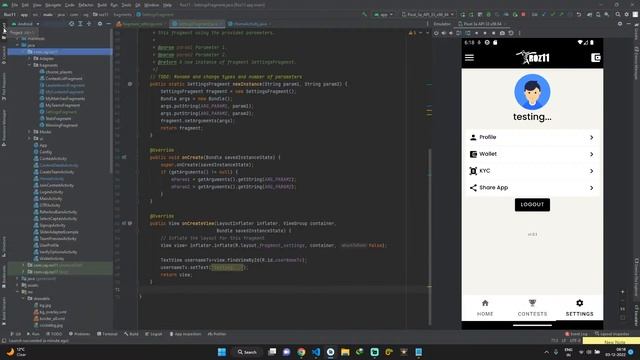The image size is (640, 360).
Task: Open IDE settings gear icon in toolbar
Action: point(627,14)
